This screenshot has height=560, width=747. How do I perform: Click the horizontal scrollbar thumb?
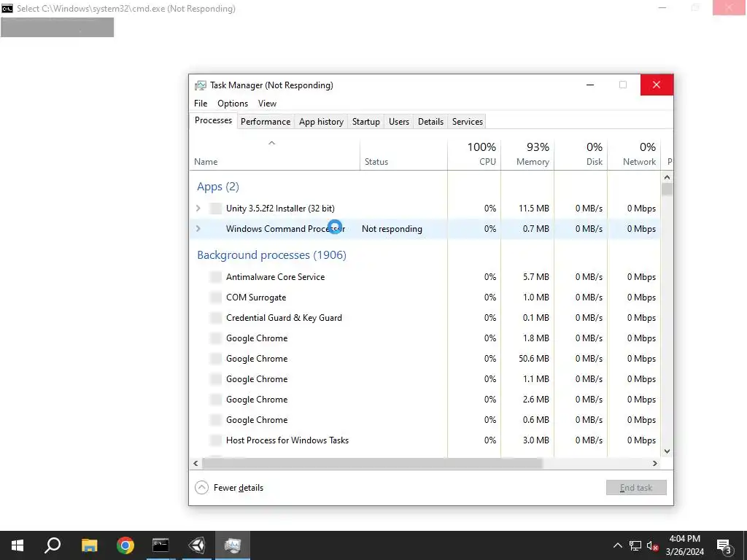(372, 463)
